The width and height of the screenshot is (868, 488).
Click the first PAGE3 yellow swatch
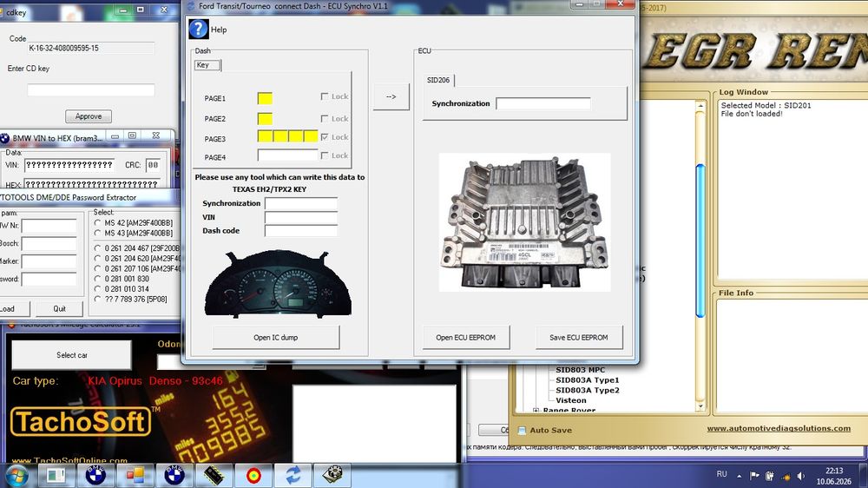click(265, 136)
